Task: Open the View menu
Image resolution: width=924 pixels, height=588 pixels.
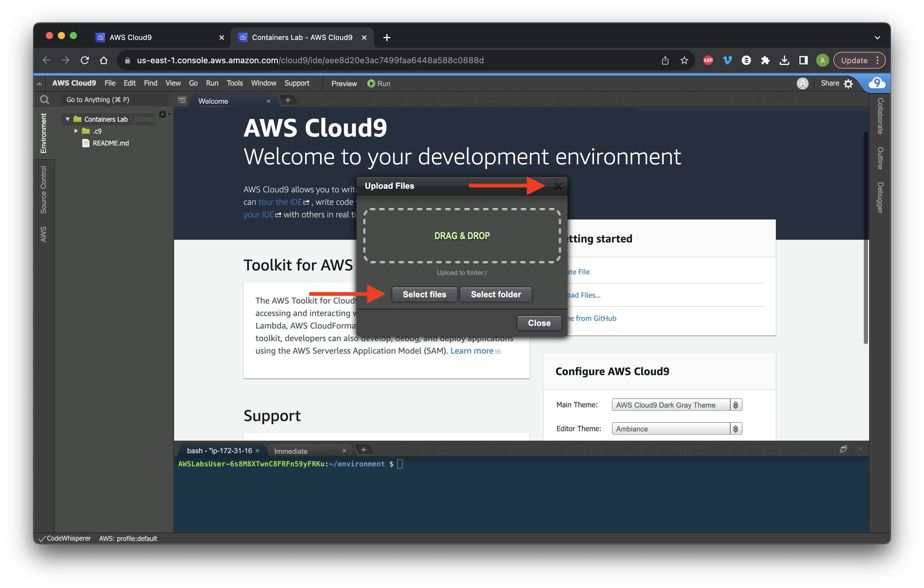Action: click(173, 83)
